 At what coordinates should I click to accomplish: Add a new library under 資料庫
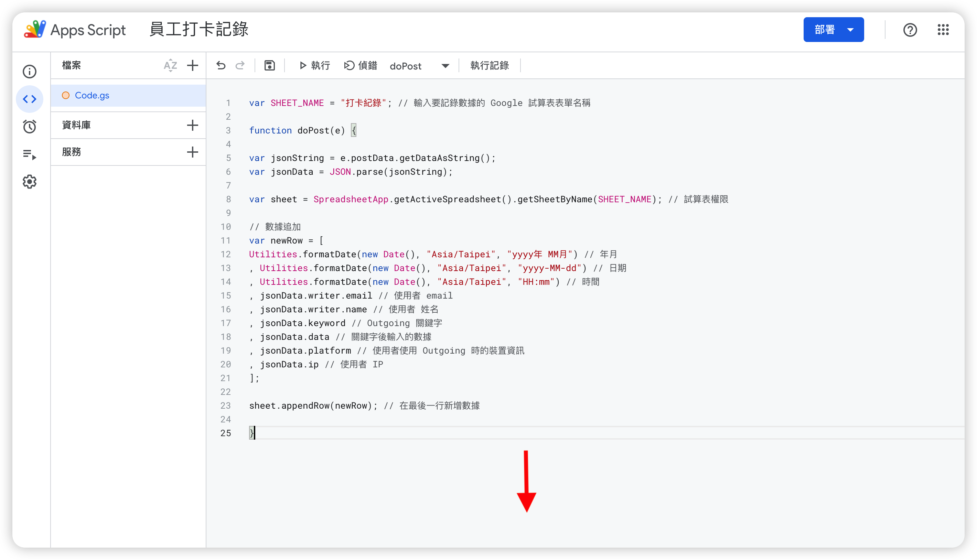(193, 125)
